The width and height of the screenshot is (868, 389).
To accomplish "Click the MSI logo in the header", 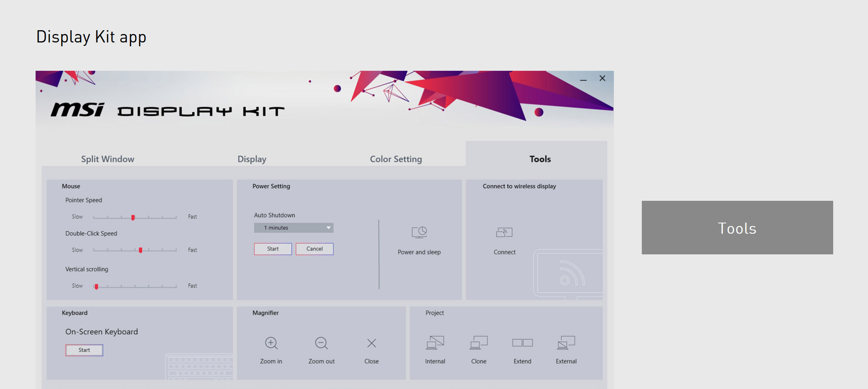I will 77,110.
